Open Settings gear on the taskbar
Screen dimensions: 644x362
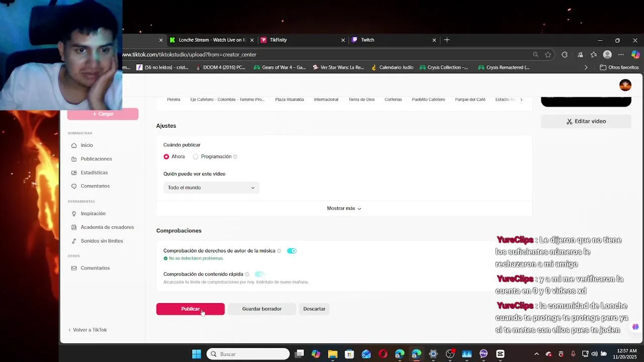433,354
